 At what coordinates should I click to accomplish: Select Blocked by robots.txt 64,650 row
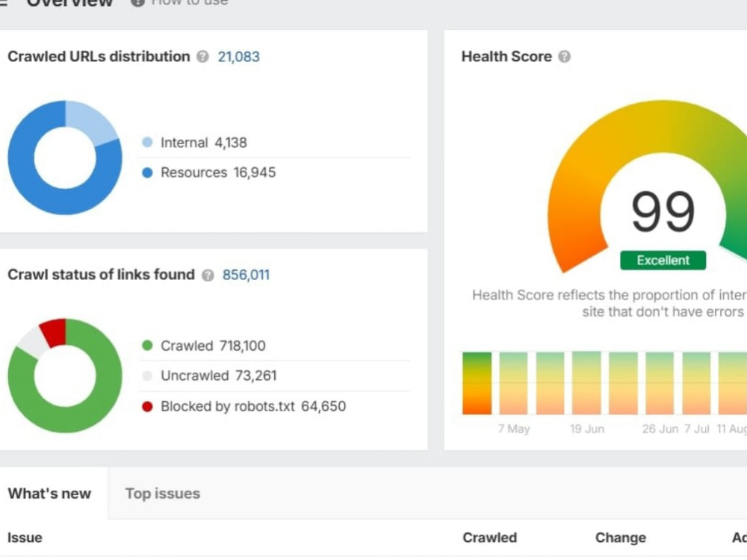[276, 406]
